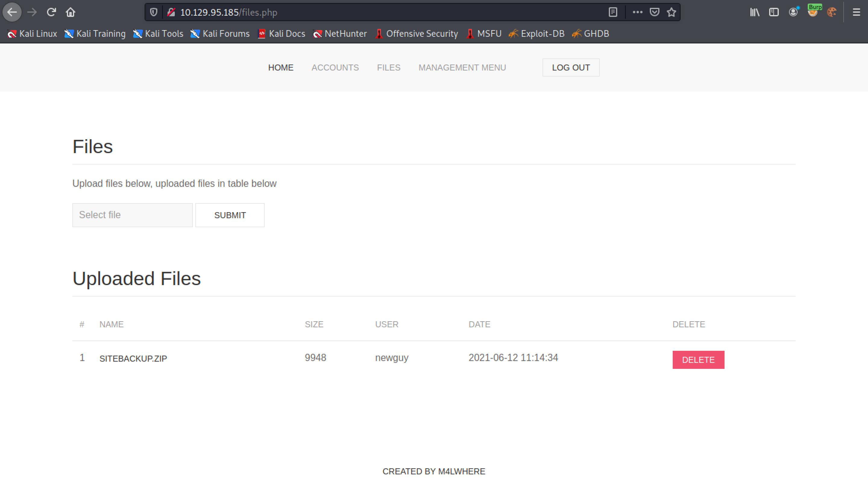Click the Select file input
Image resolution: width=868 pixels, height=487 pixels.
point(132,215)
